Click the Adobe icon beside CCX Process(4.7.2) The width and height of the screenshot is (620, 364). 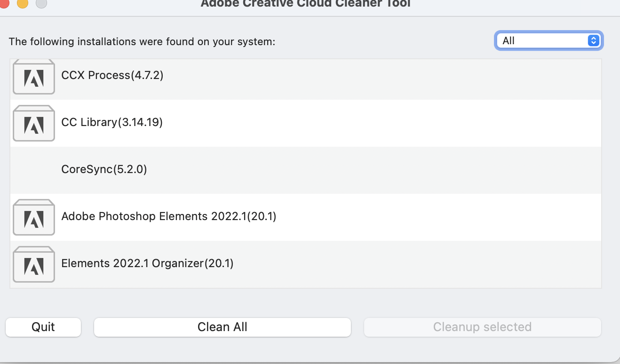[x=33, y=77]
